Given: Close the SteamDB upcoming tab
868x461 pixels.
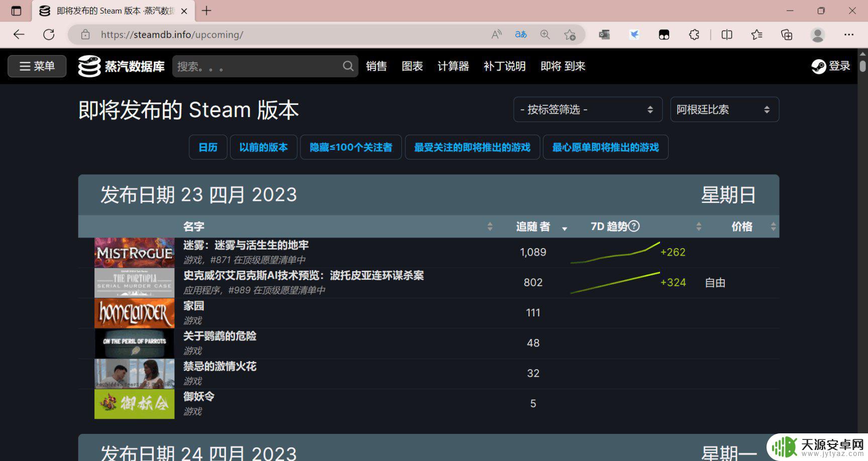Looking at the screenshot, I should tap(184, 11).
